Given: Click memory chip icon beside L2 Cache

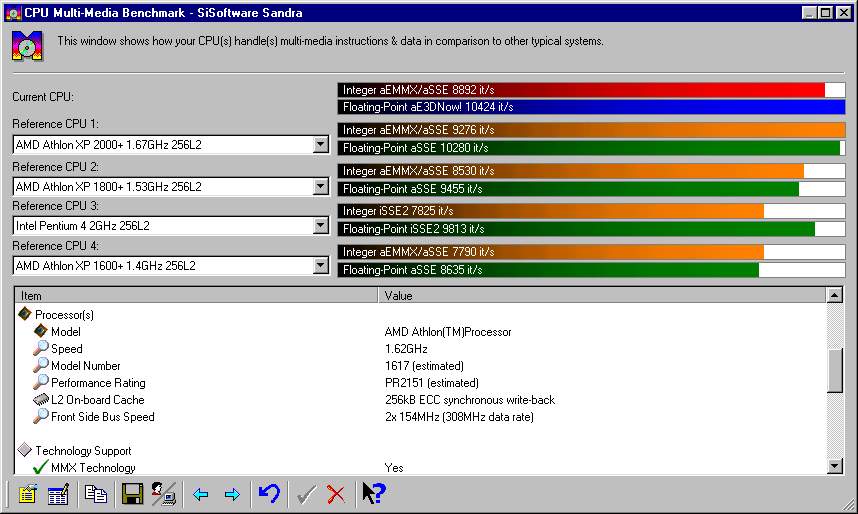Looking at the screenshot, I should pyautogui.click(x=41, y=399).
